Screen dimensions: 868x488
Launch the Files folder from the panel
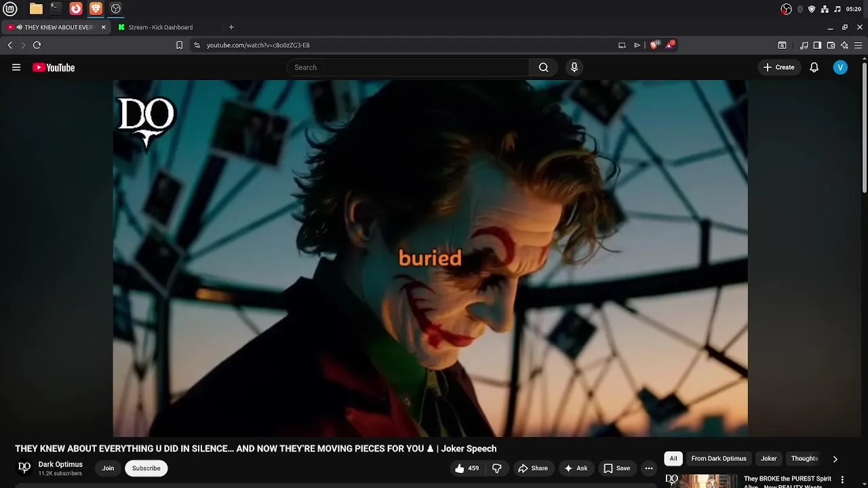click(x=36, y=9)
